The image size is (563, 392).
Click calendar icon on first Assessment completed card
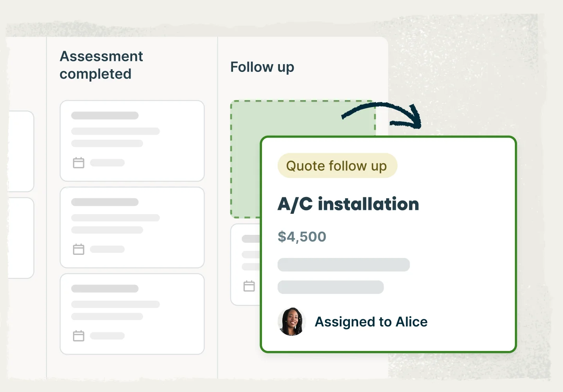tap(79, 163)
